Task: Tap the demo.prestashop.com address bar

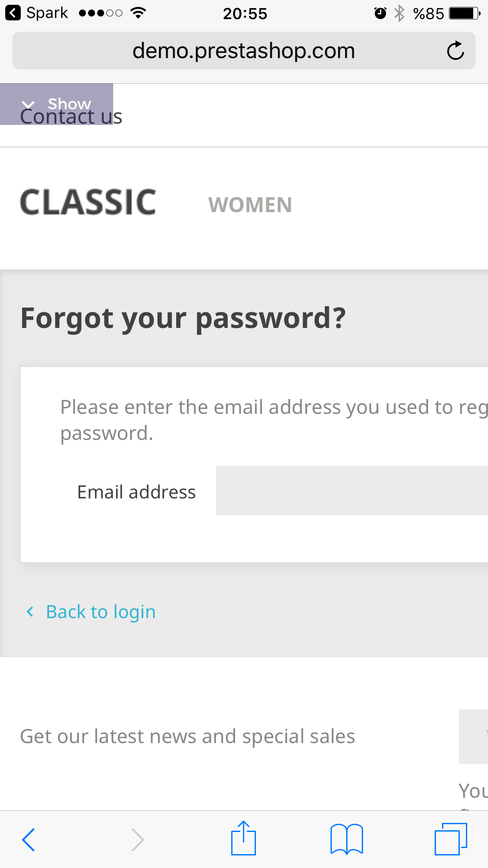Action: click(243, 51)
